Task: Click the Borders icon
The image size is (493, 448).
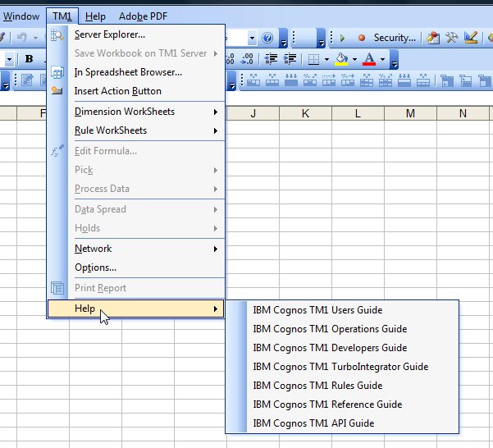Action: click(x=313, y=59)
